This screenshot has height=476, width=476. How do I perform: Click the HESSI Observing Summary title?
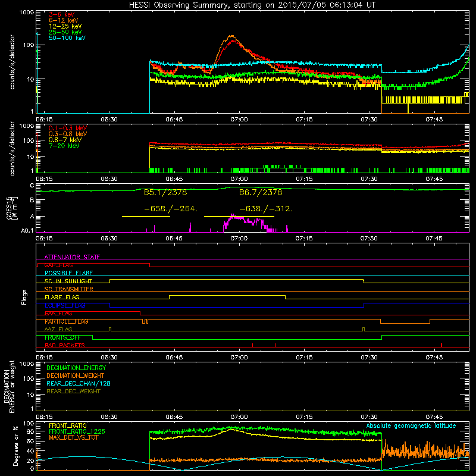252,5
